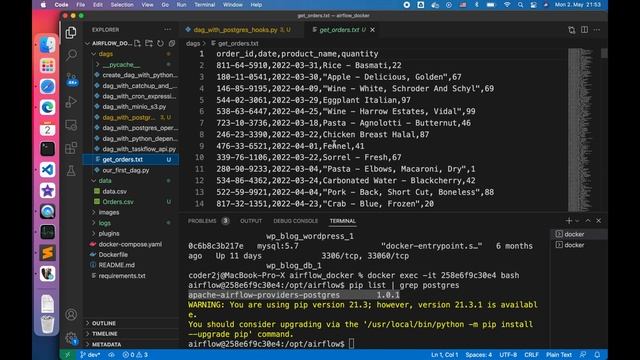
Task: Open docker-compose.yaml file
Action: tap(131, 244)
